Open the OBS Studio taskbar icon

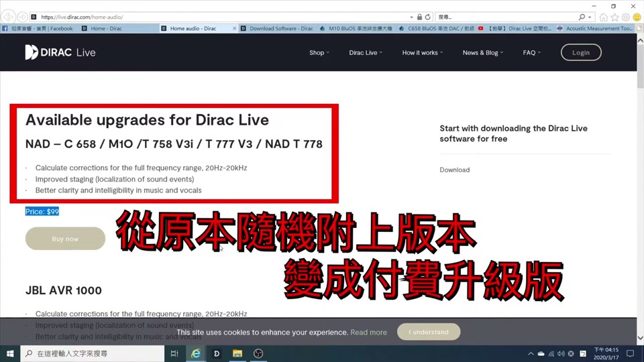click(258, 353)
